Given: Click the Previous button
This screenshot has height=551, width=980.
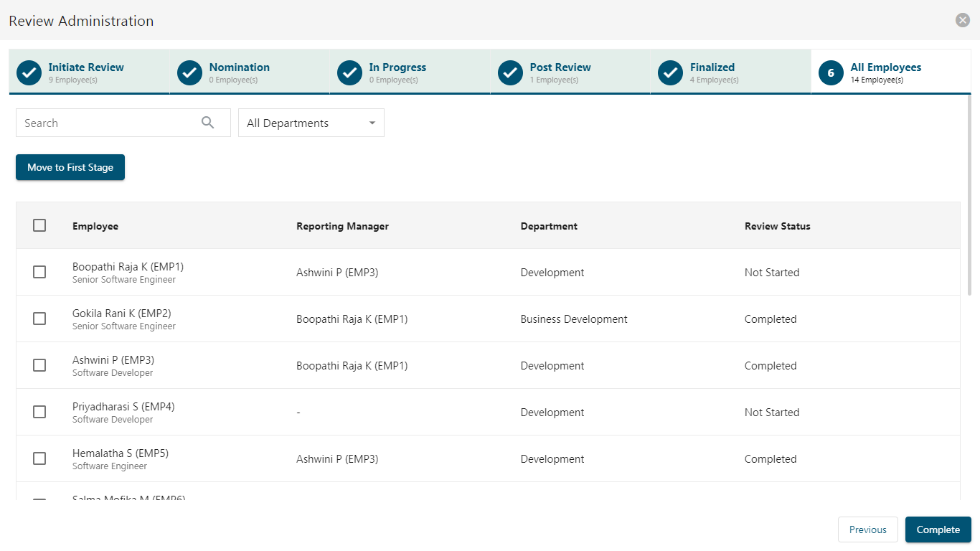Looking at the screenshot, I should point(868,529).
